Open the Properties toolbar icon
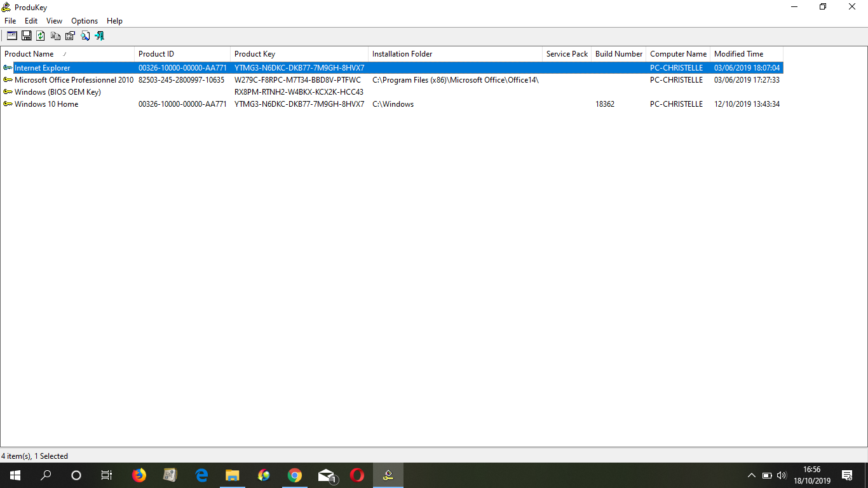 [x=70, y=36]
